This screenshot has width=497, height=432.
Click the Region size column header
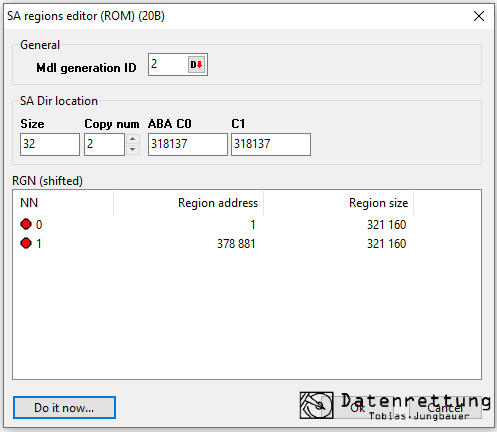(339, 203)
